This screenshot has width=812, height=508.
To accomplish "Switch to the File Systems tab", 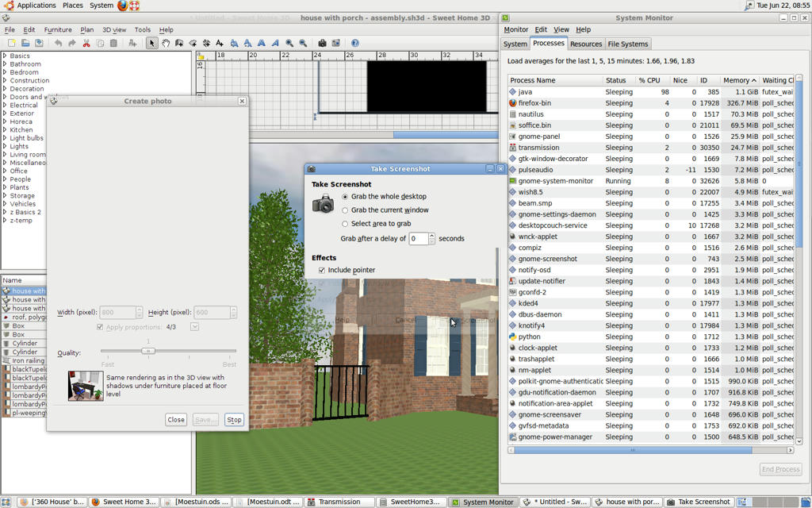I will 628,44.
